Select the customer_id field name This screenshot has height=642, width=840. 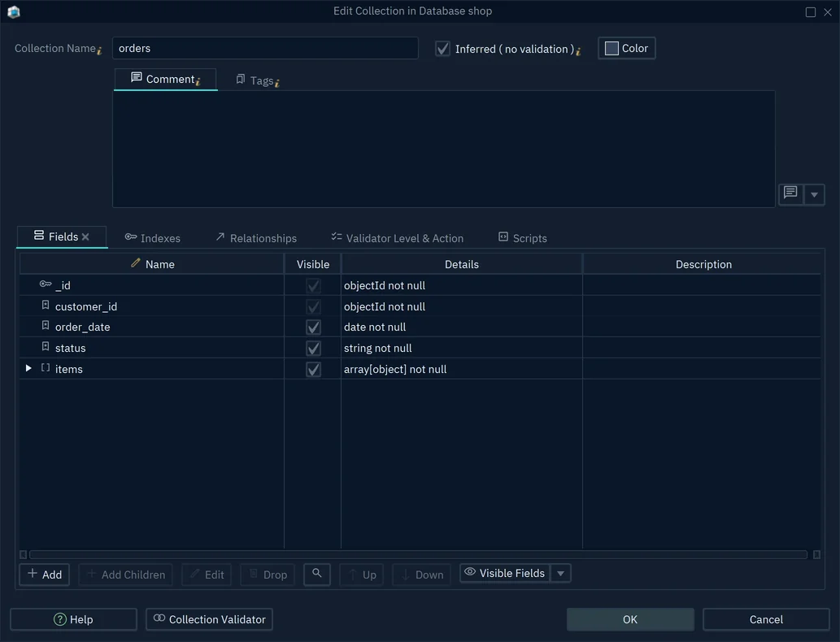85,306
